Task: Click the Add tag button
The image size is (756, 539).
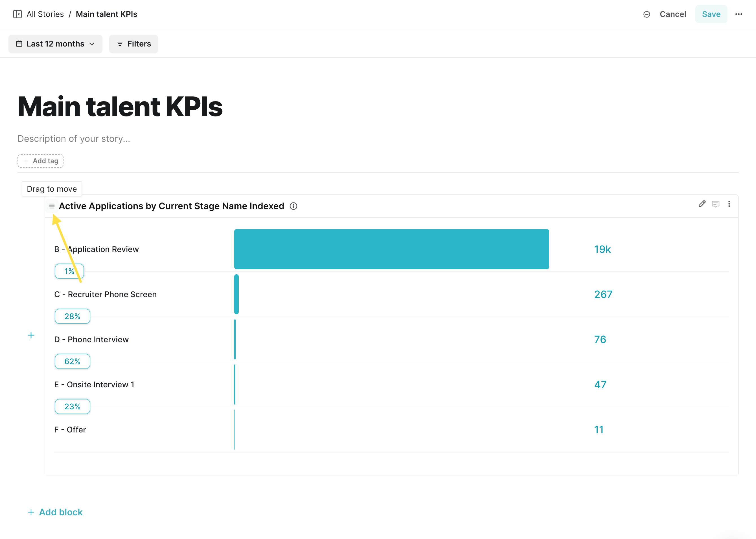Action: pyautogui.click(x=41, y=161)
